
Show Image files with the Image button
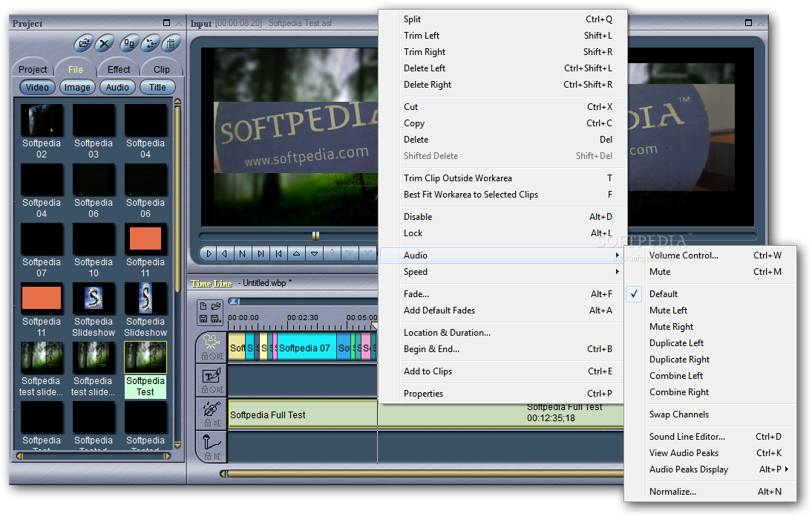coord(77,88)
